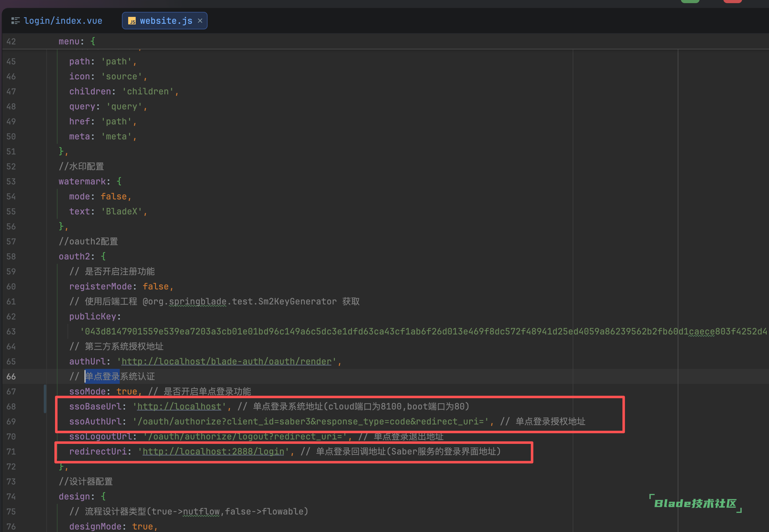Click 'ssoMode: true,' property
Image resolution: width=769 pixels, height=532 pixels.
coord(105,391)
